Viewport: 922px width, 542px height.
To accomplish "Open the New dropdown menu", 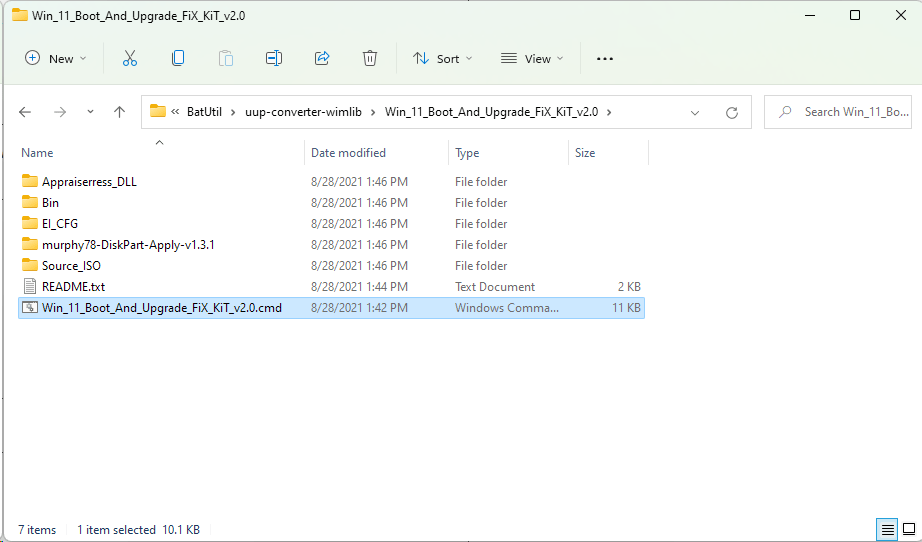I will coord(56,59).
